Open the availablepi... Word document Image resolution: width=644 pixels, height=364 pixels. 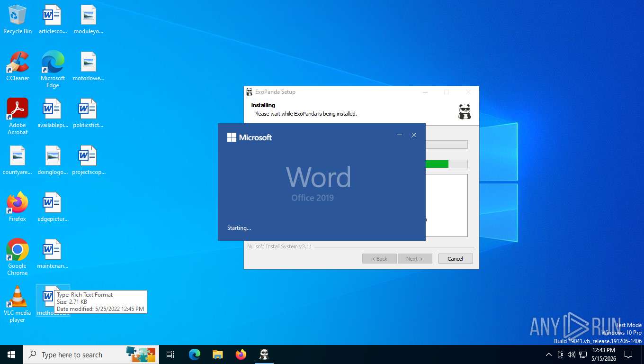pyautogui.click(x=53, y=113)
